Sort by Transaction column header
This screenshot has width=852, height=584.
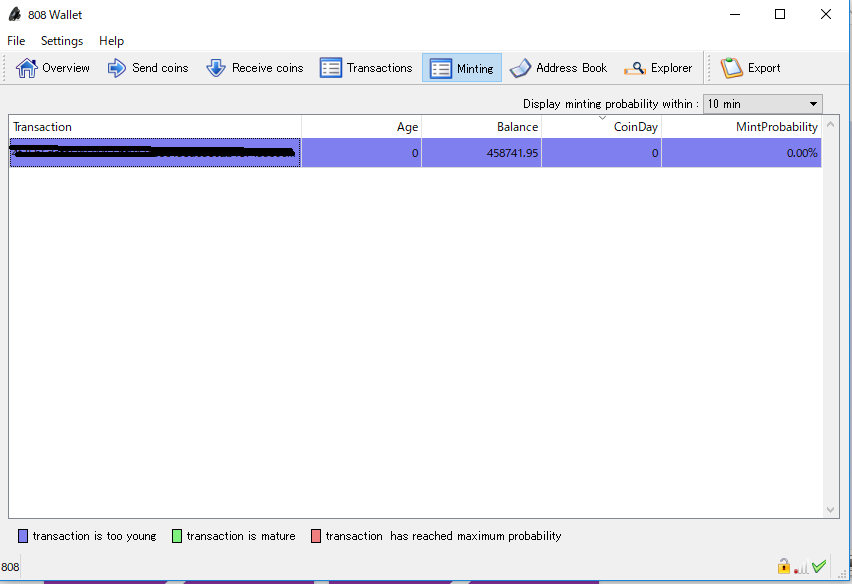point(155,127)
